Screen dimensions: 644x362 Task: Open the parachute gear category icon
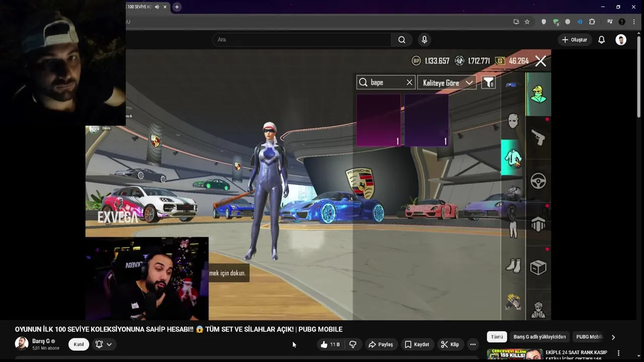click(538, 224)
